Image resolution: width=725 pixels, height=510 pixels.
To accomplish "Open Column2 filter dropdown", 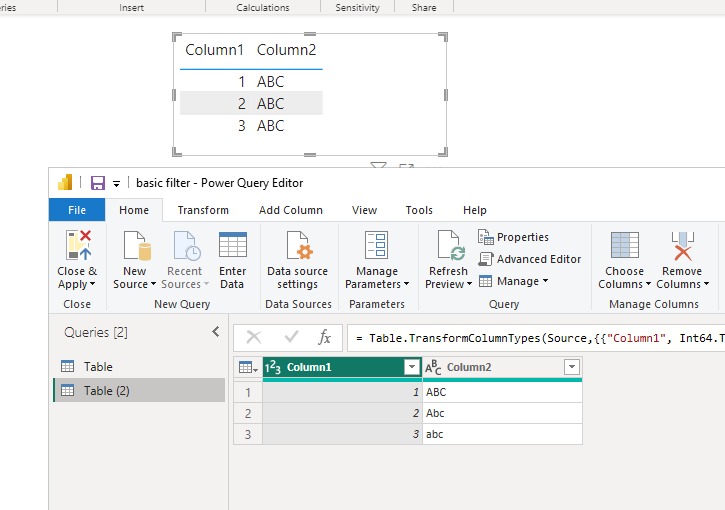I will coord(572,367).
